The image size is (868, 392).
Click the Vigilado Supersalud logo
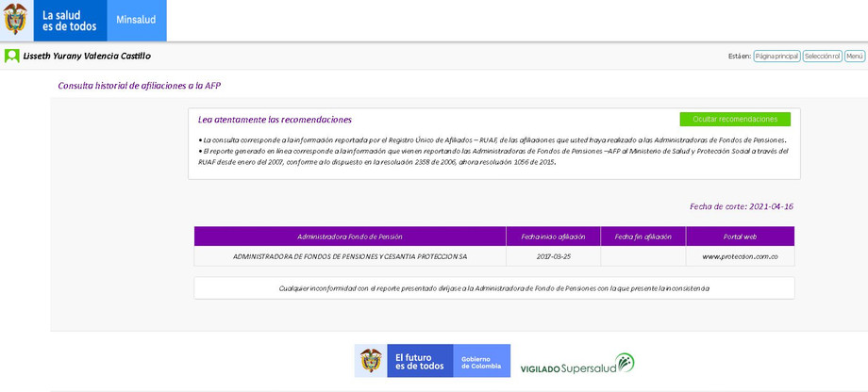tap(576, 364)
